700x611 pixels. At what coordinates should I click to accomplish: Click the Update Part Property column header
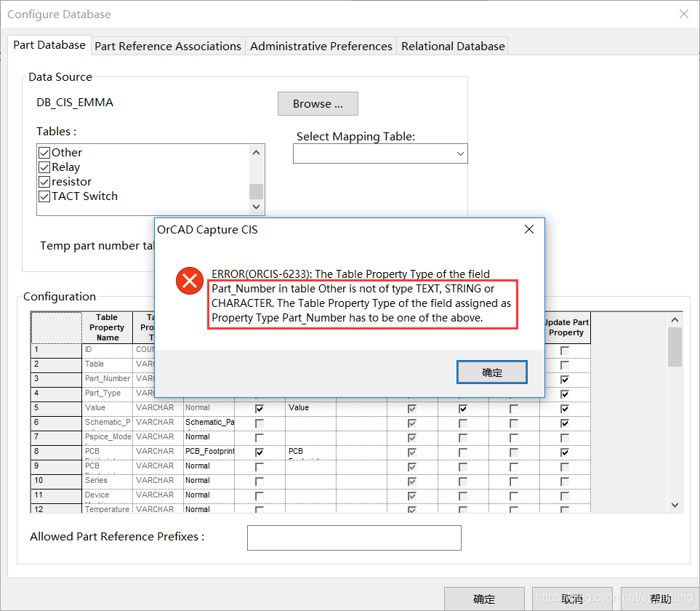(x=567, y=328)
